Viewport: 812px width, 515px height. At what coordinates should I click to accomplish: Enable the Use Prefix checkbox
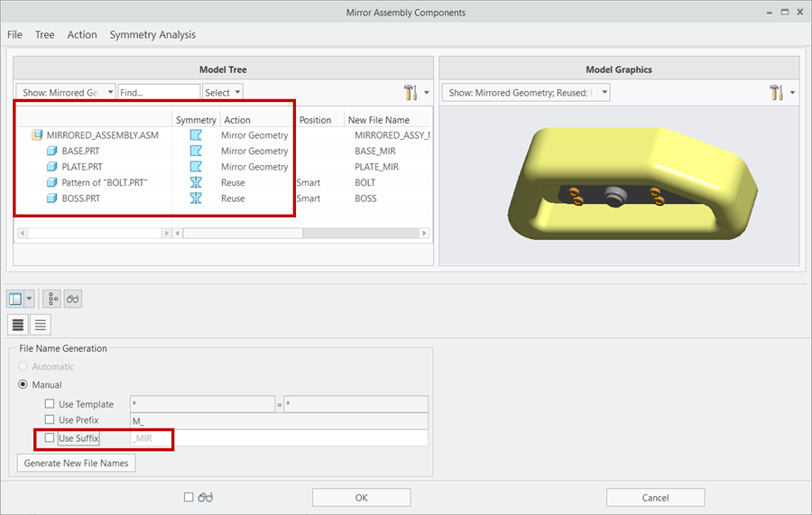click(50, 420)
